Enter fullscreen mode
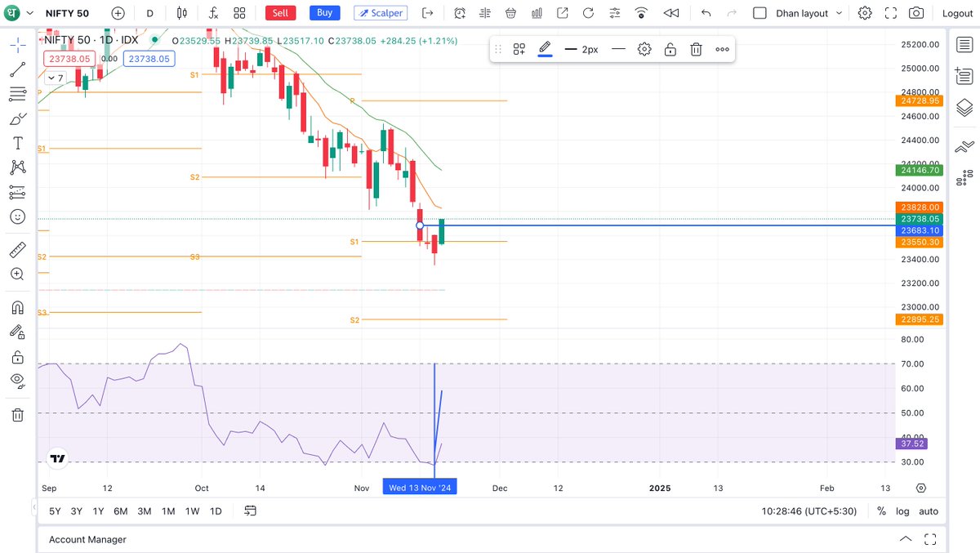Viewport: 980px width, 553px height. pyautogui.click(x=891, y=13)
